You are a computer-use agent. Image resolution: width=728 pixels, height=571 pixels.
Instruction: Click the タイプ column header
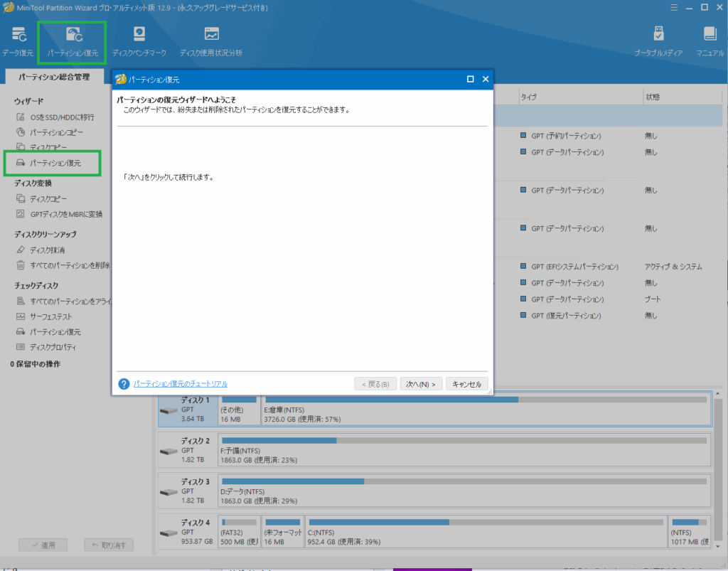point(529,97)
